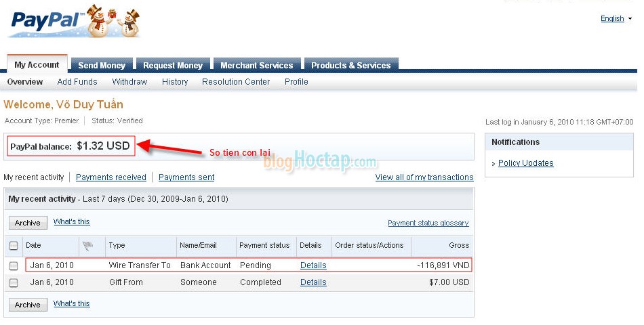The image size is (644, 325).
Task: Click the Type column header
Action: (117, 245)
